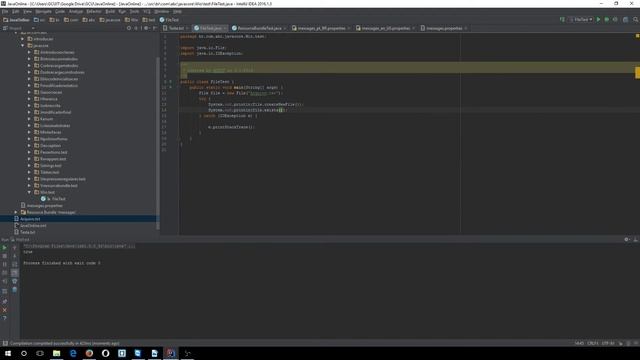Rerun the program in the Run panel

[4, 247]
